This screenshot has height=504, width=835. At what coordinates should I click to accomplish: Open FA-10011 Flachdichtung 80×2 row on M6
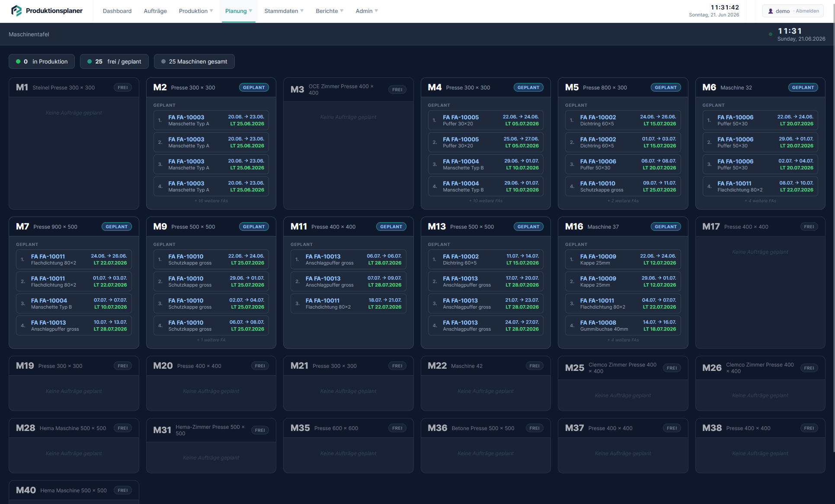coord(760,186)
